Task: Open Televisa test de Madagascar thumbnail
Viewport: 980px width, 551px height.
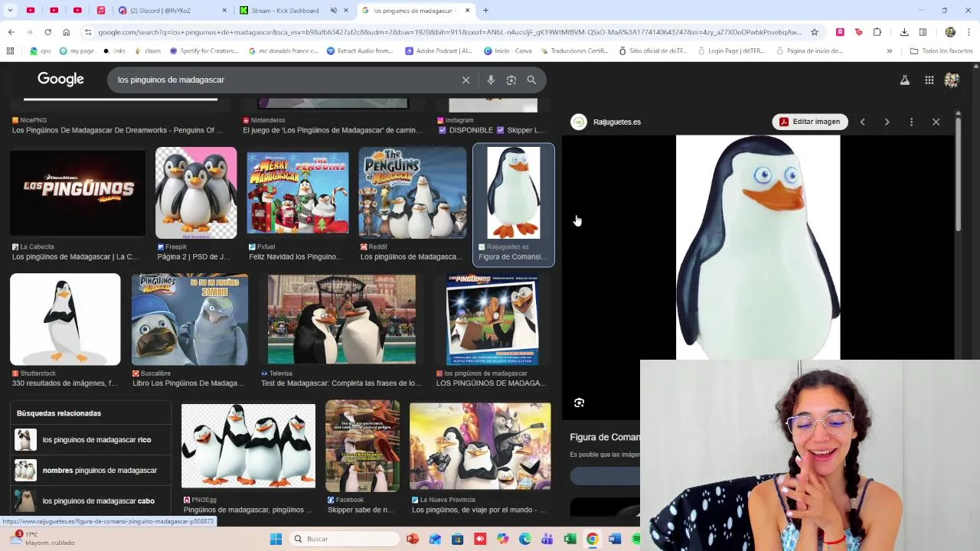Action: (x=341, y=320)
